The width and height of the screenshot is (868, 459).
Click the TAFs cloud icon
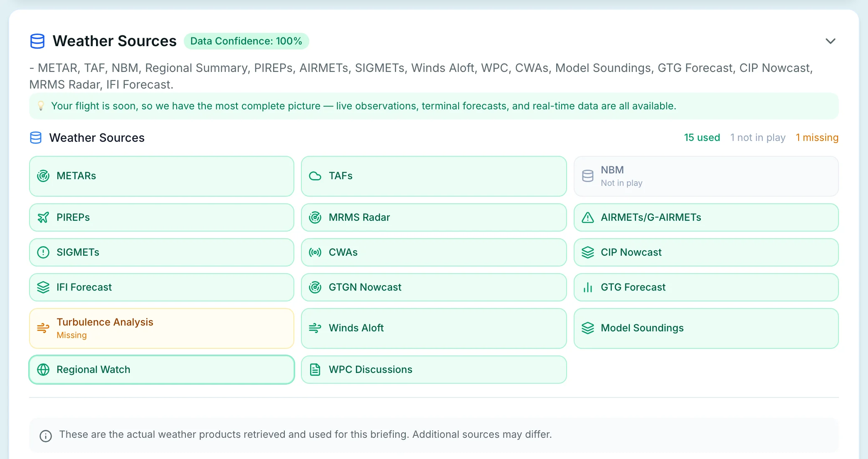point(315,176)
